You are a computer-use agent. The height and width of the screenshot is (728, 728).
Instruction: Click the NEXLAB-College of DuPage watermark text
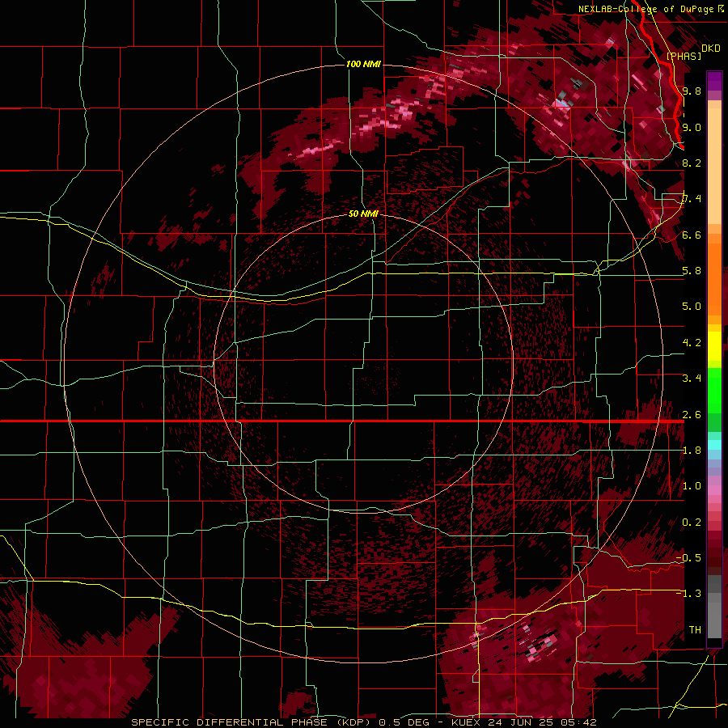[x=647, y=9]
